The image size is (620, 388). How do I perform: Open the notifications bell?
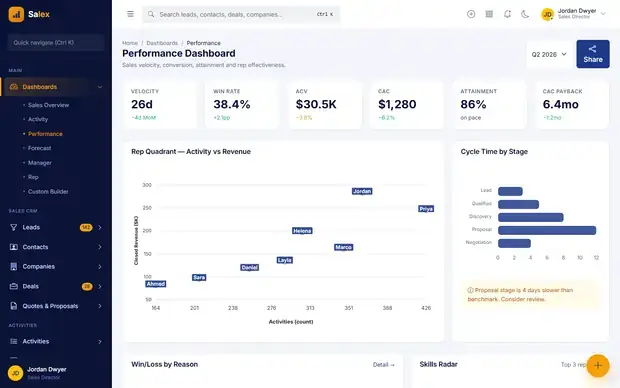507,14
